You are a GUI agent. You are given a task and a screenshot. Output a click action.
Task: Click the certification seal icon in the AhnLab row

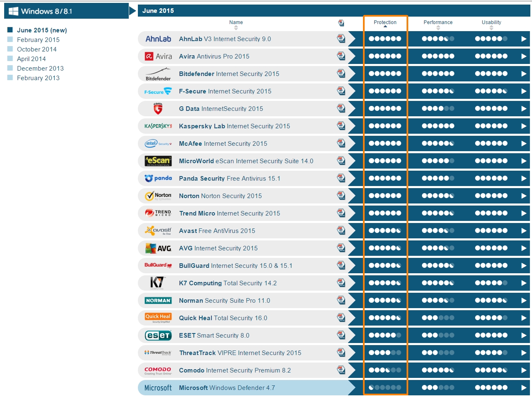341,39
